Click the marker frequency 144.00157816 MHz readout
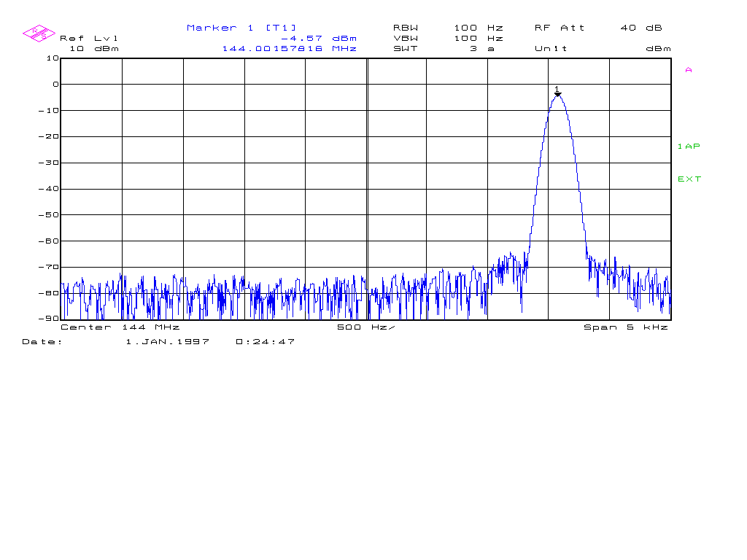Image resolution: width=747 pixels, height=560 pixels. (290, 49)
